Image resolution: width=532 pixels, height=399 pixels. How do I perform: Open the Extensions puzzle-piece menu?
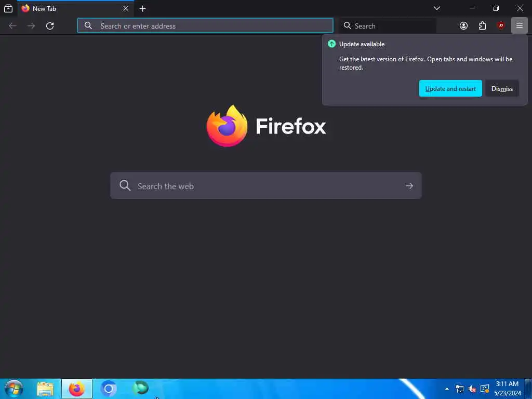point(482,26)
